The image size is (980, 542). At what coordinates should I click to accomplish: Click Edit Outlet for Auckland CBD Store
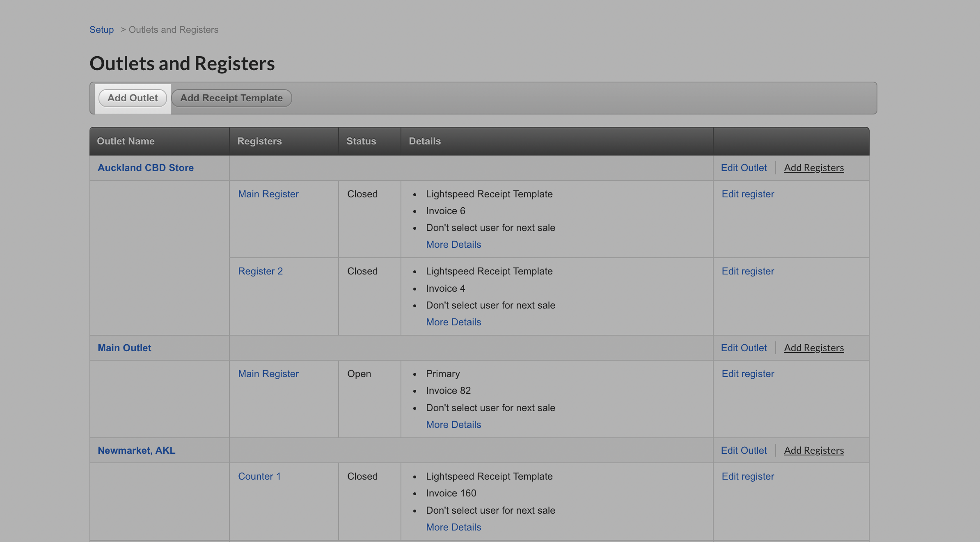pyautogui.click(x=744, y=167)
